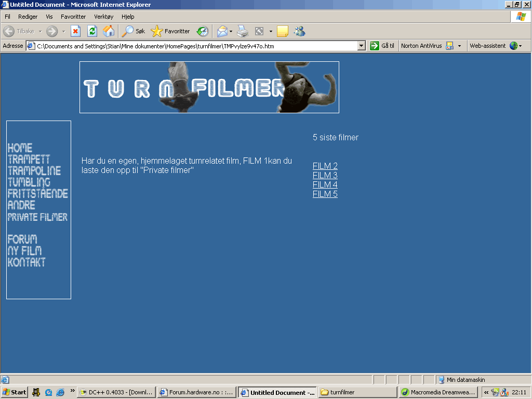The width and height of the screenshot is (532, 399).
Task: Click the Start button
Action: [x=14, y=392]
